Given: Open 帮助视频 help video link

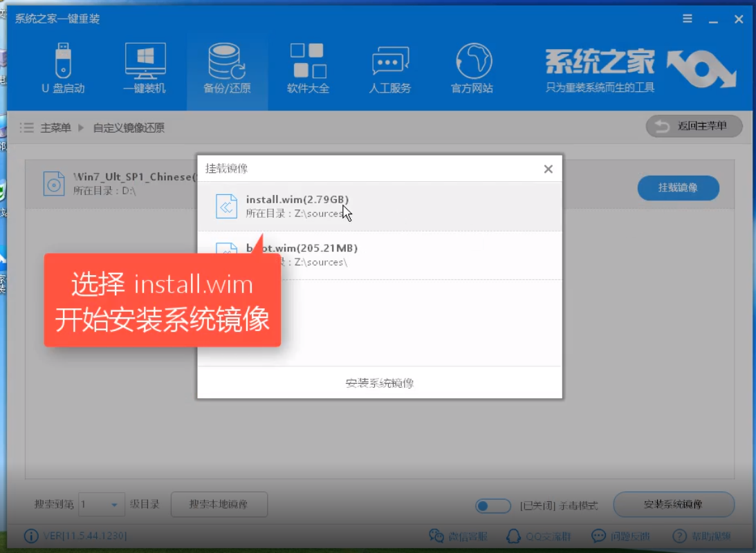Looking at the screenshot, I should point(701,536).
